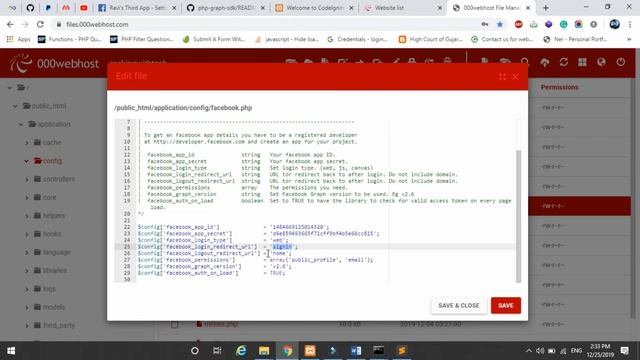Switch to Ravi's Third App tab
Image resolution: width=640 pixels, height=360 pixels.
pyautogui.click(x=136, y=8)
